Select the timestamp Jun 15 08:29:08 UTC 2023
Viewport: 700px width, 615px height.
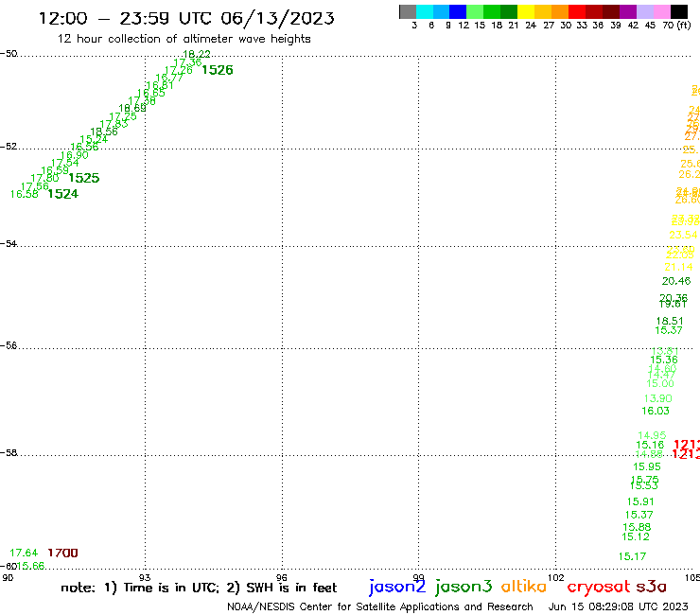619,606
